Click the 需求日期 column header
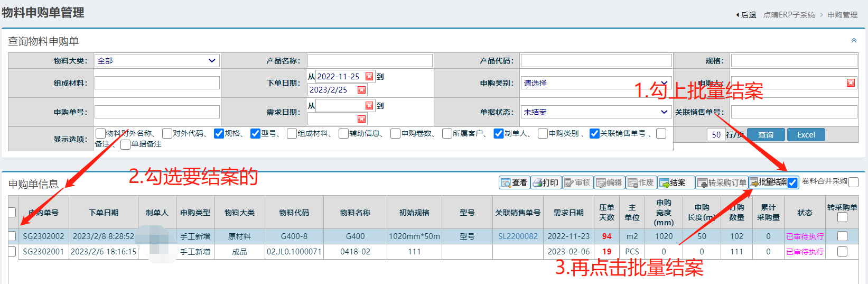Screen dimensions: 868x284 point(568,212)
